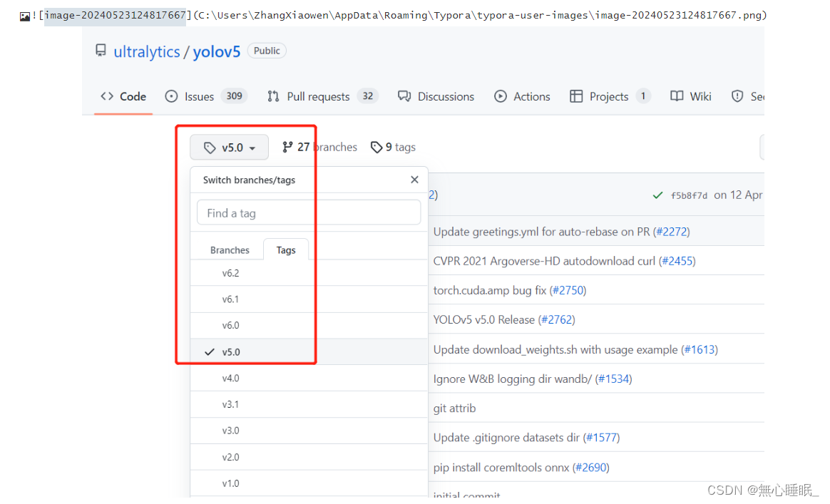The height and width of the screenshot is (504, 830).
Task: Click the 32 pull requests count badge
Action: 368,96
